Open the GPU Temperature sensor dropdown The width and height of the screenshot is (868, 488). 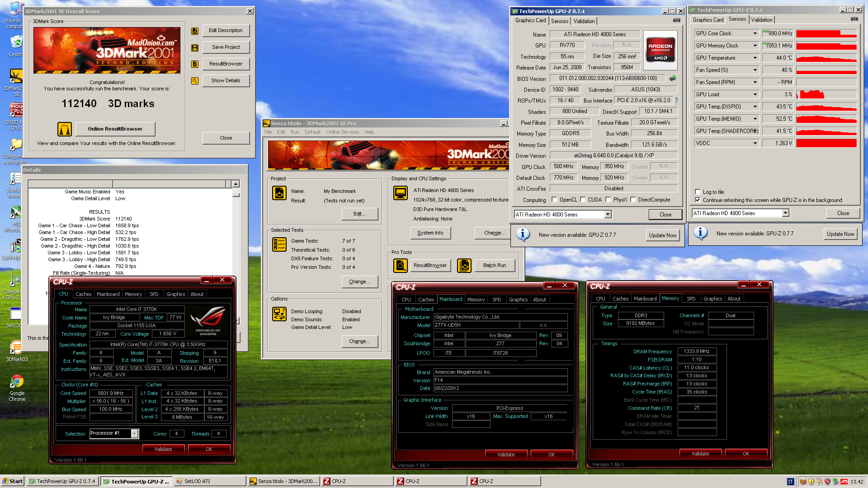coord(755,58)
